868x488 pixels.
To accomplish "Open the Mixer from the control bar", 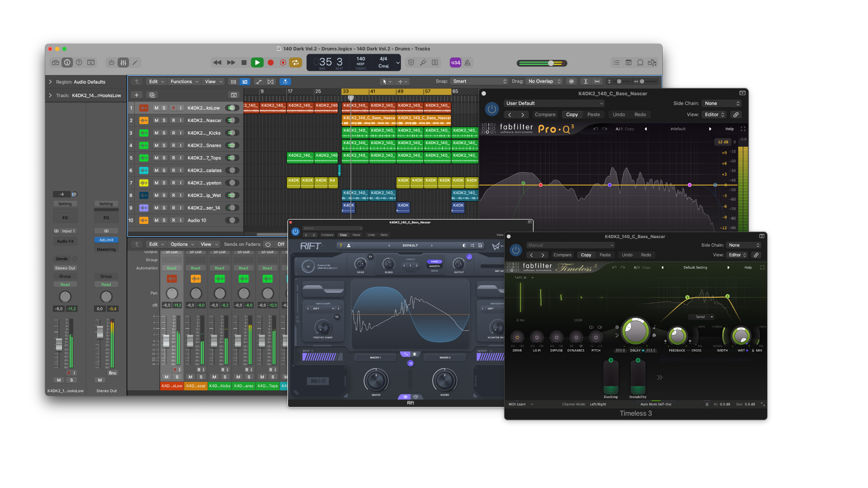I will click(x=123, y=63).
